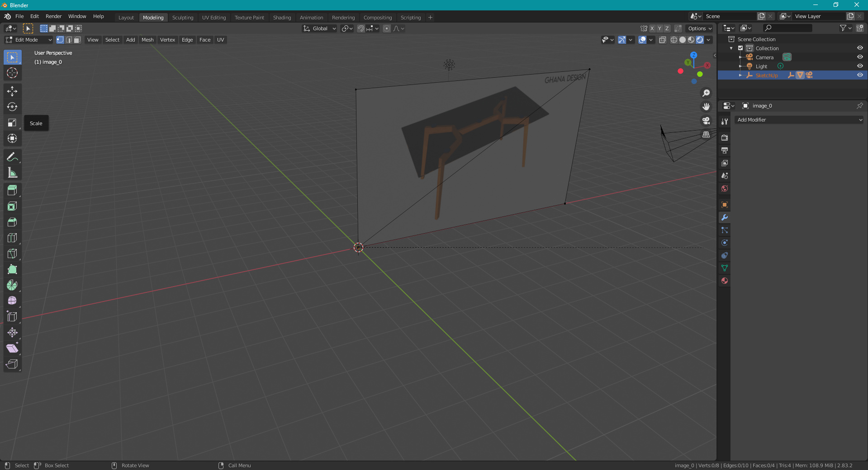Activate the Measure tool
The width and height of the screenshot is (868, 470).
[12, 172]
